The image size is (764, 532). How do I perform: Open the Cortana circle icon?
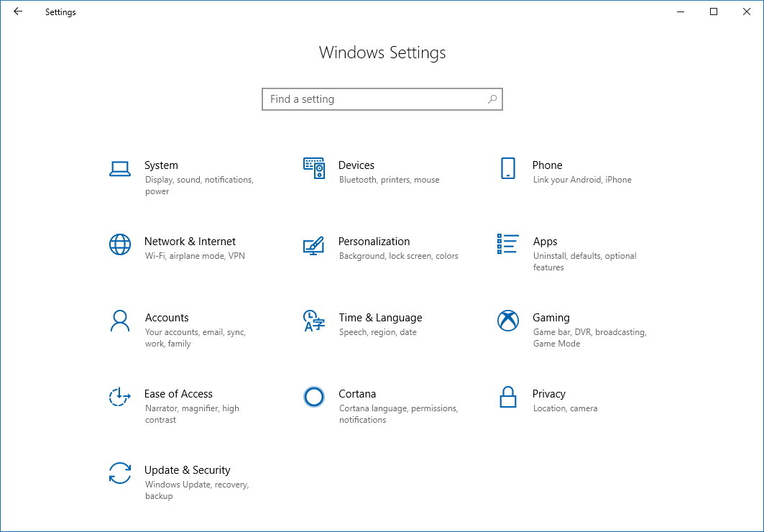pos(314,397)
